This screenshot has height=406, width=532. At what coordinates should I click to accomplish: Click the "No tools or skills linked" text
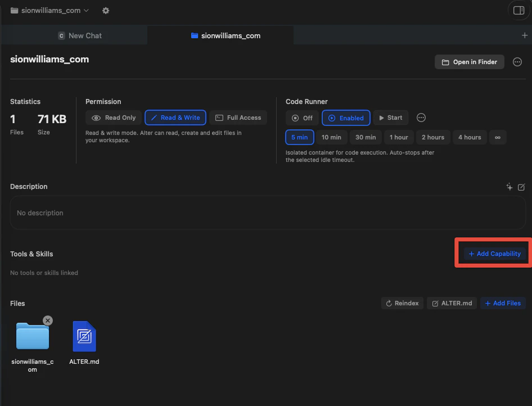point(44,273)
